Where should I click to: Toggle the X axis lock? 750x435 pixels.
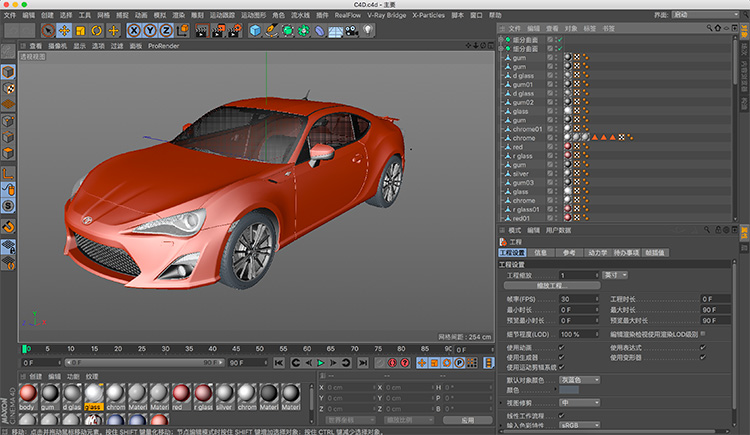click(134, 31)
